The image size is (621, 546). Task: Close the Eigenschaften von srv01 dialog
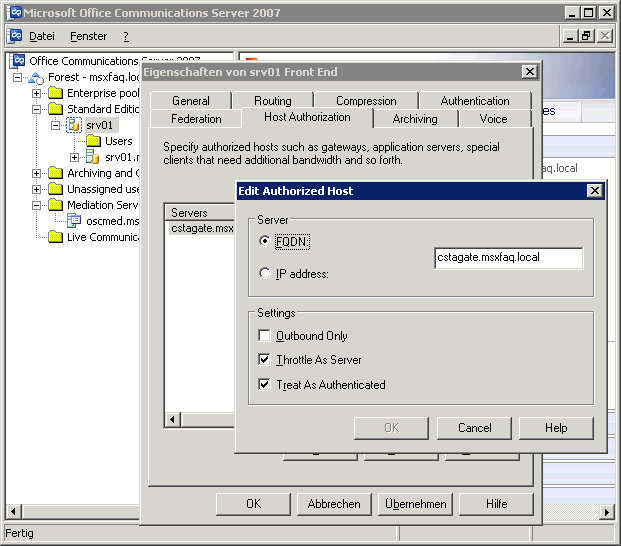click(x=530, y=72)
